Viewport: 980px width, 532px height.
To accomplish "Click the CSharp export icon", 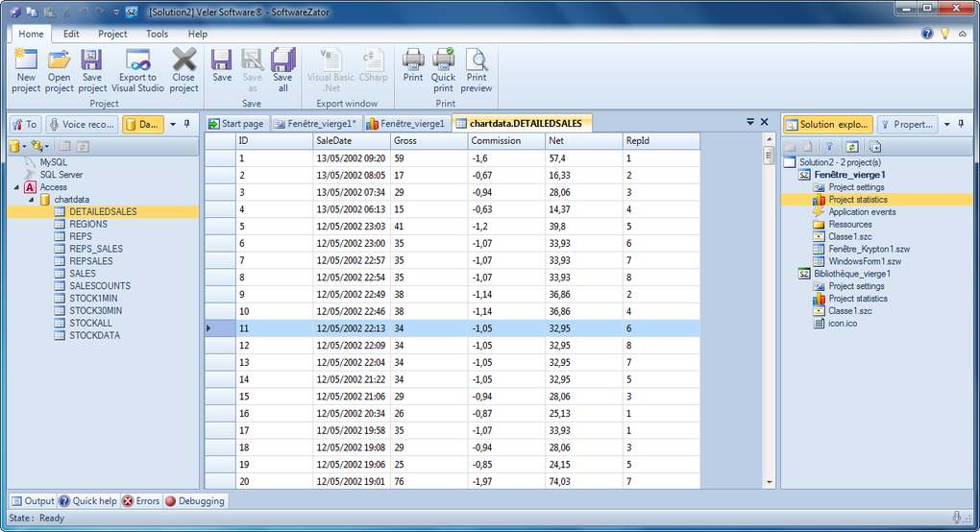I will coord(373,65).
